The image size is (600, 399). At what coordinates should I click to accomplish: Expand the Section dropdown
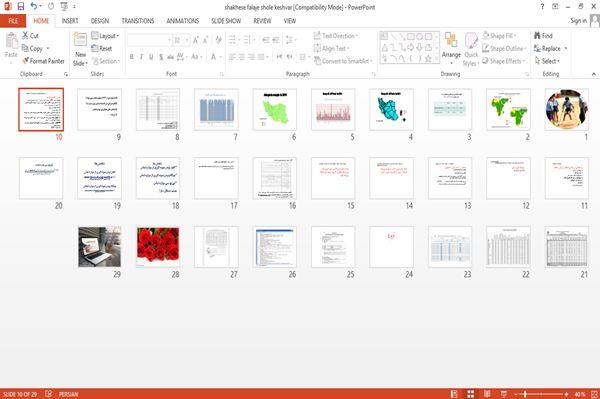[x=106, y=61]
